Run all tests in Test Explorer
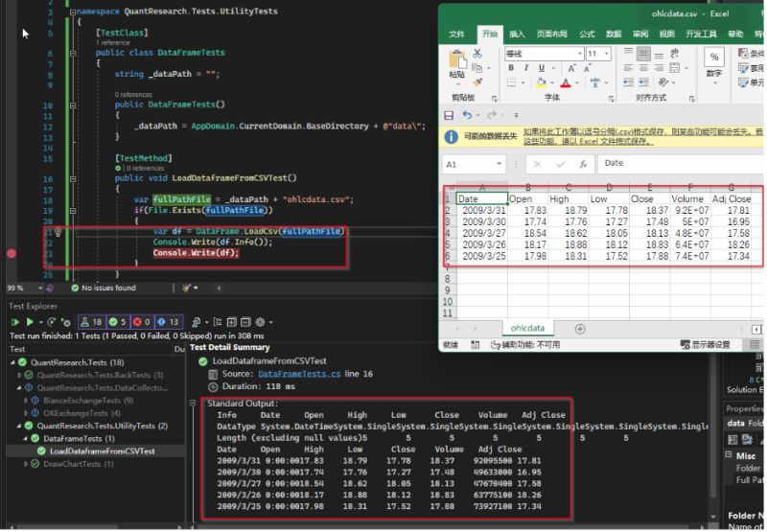The height and width of the screenshot is (532, 767). [x=15, y=322]
